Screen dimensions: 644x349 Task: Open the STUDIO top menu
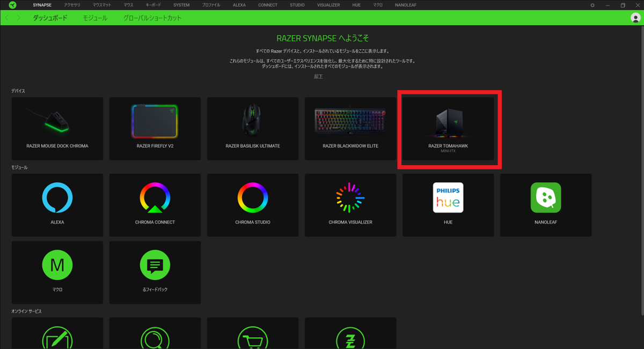(x=297, y=5)
